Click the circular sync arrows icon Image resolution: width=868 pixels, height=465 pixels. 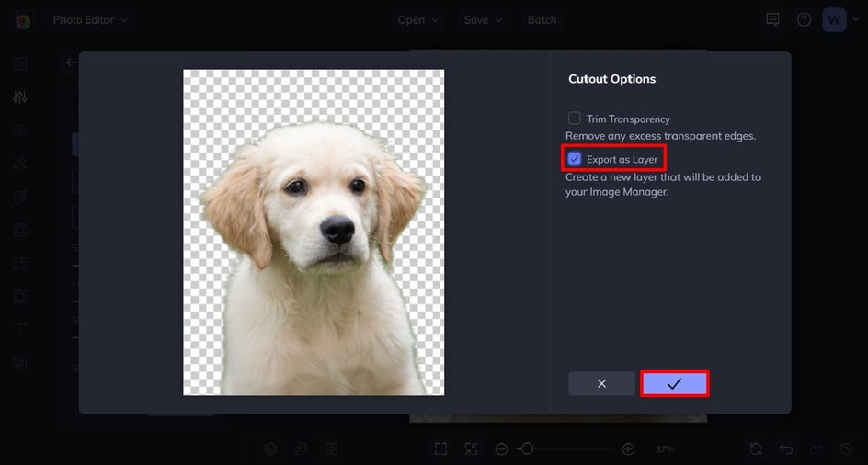(756, 448)
